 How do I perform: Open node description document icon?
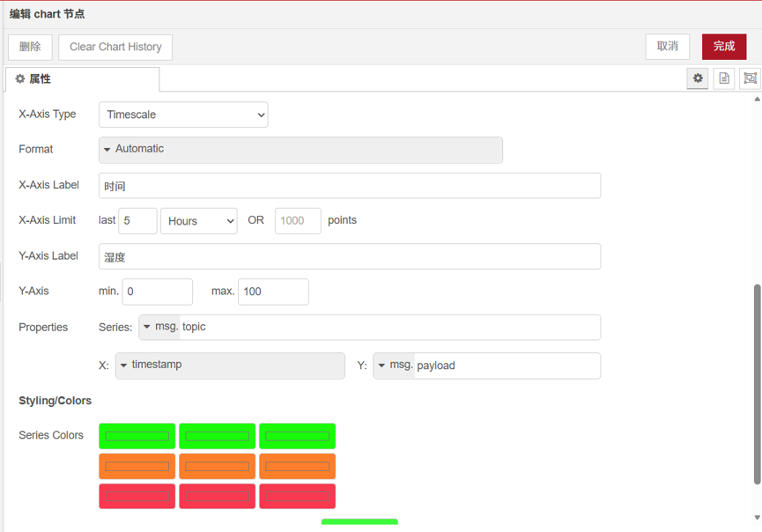tap(723, 78)
